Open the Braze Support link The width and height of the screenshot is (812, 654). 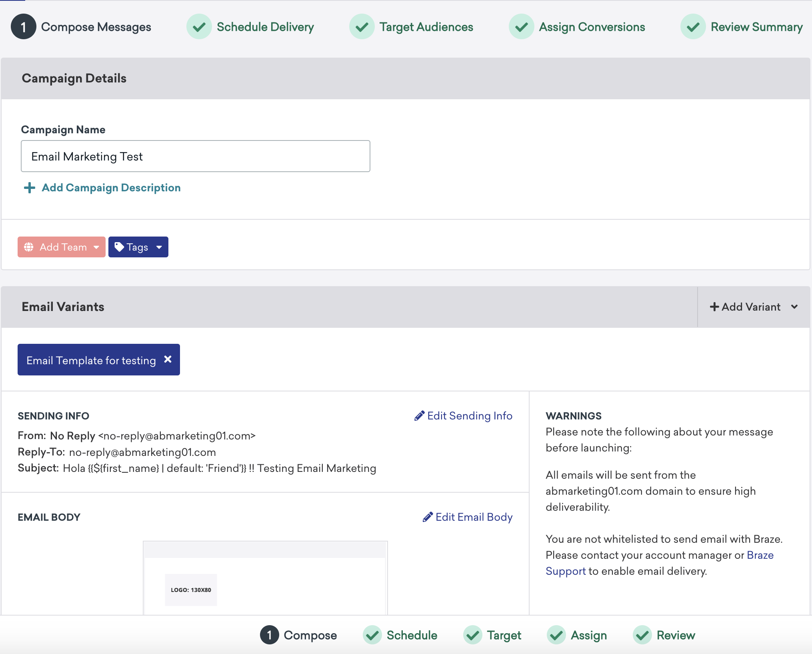760,555
